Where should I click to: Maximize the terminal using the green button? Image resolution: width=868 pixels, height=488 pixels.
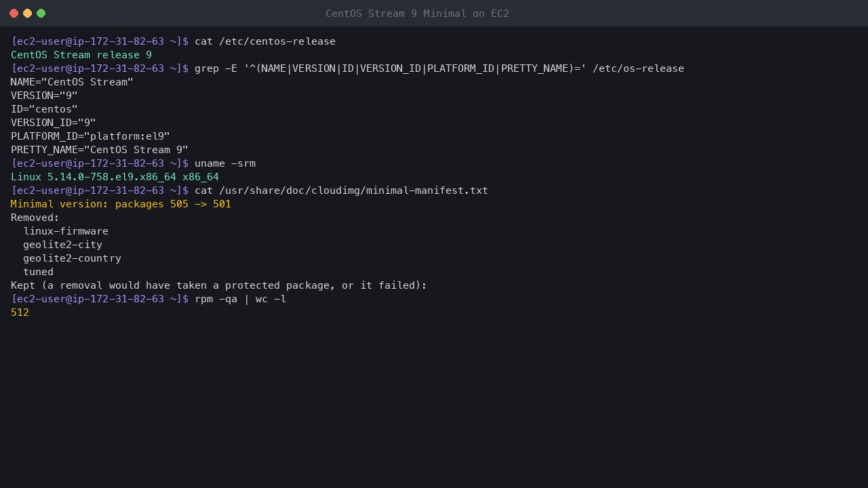(x=41, y=14)
